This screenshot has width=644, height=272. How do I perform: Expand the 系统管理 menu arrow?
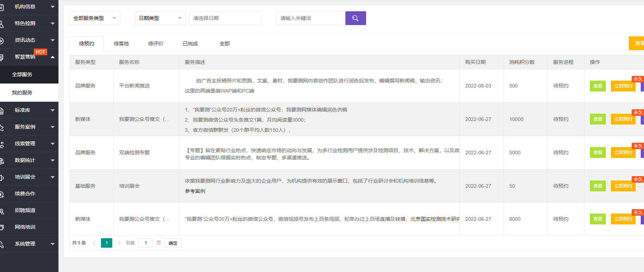pos(53,244)
